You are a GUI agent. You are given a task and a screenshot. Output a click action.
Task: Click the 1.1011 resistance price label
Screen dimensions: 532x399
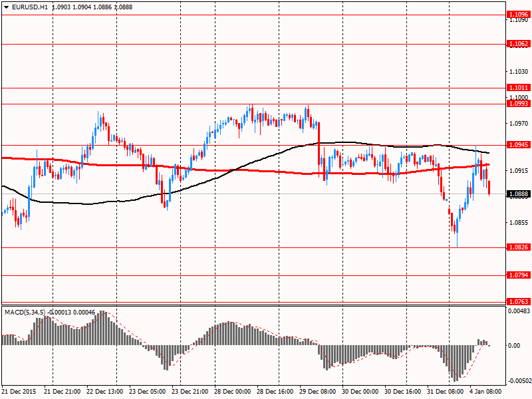click(517, 88)
